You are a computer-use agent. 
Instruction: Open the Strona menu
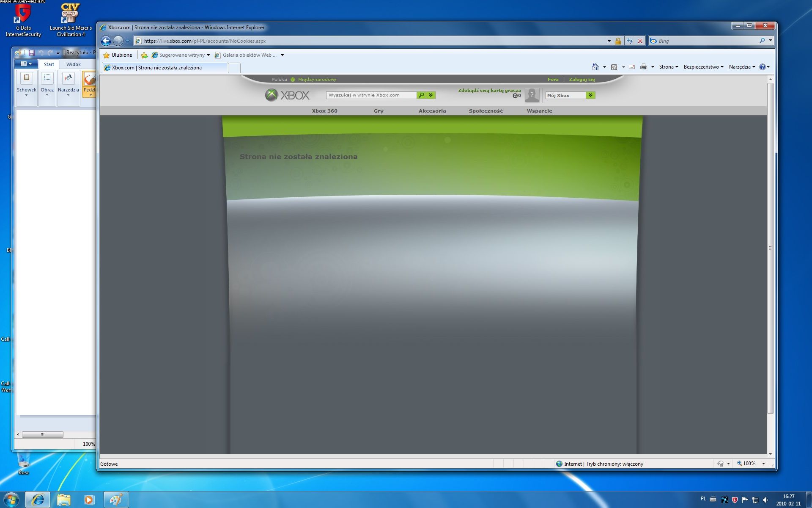click(x=668, y=67)
